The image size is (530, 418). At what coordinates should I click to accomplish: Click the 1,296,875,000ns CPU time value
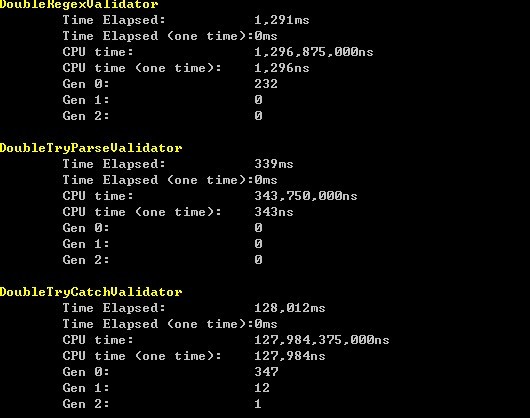tap(314, 52)
